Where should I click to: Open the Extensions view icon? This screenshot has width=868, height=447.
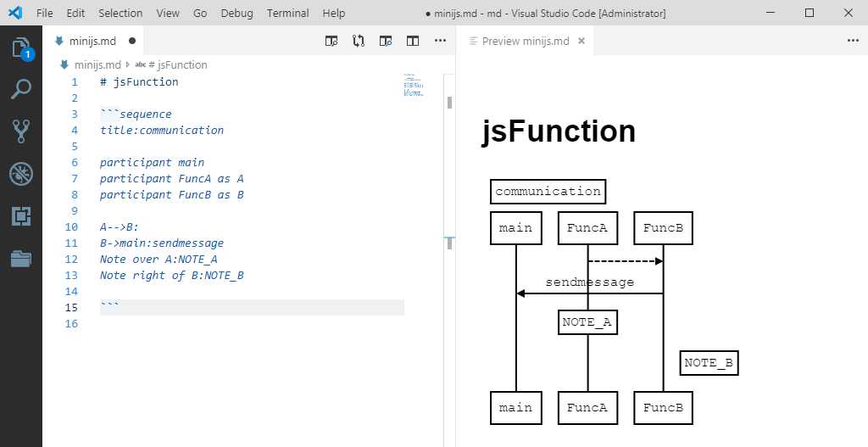21,216
